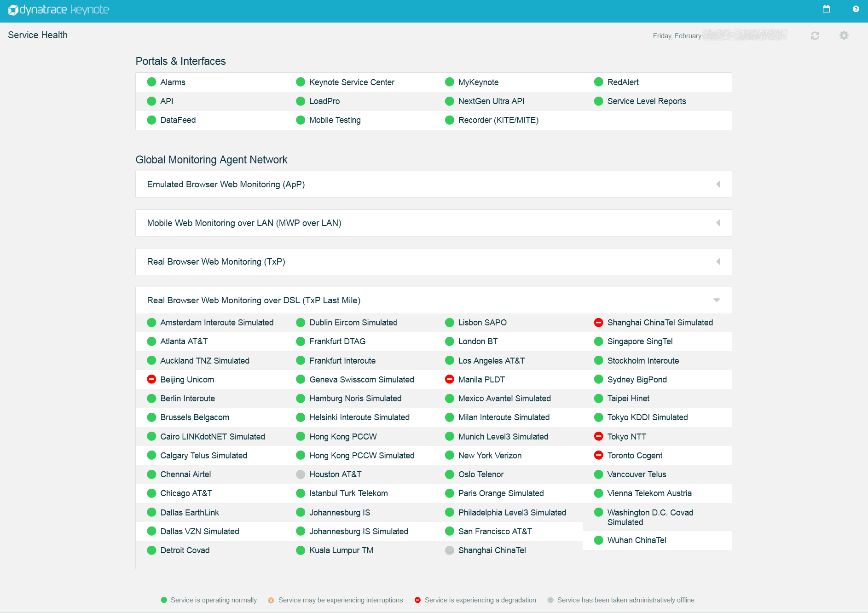Open API portal entry
This screenshot has height=613, width=868.
click(167, 101)
